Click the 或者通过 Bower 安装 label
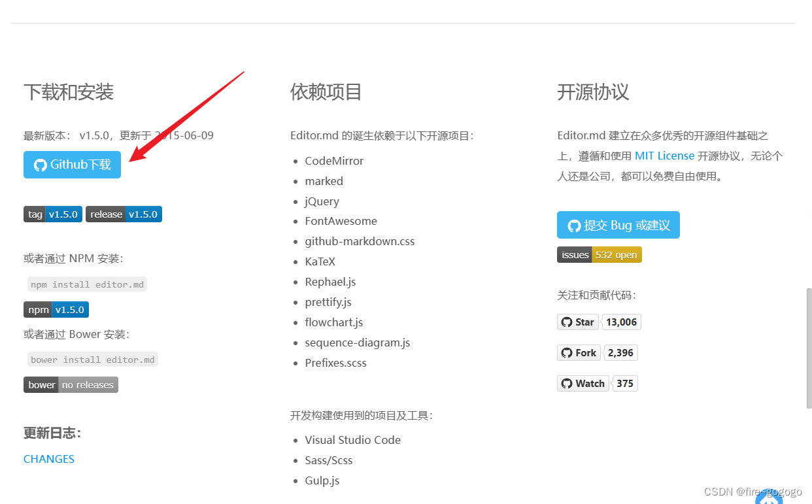 pyautogui.click(x=76, y=335)
